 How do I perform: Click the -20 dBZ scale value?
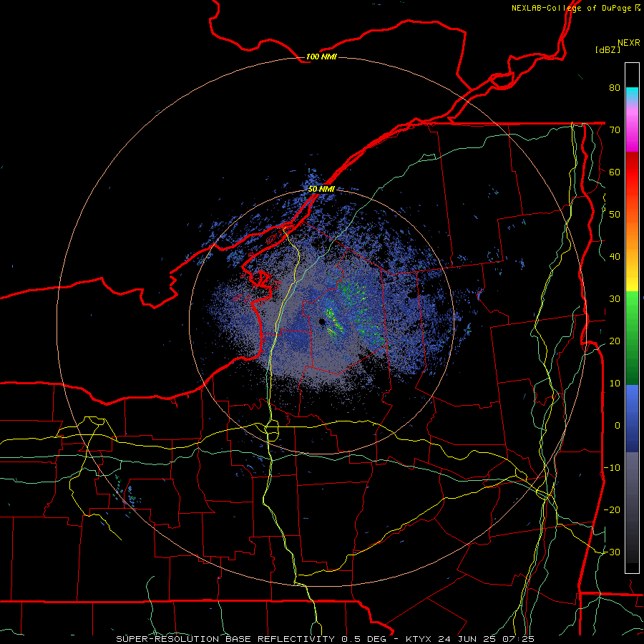612,509
